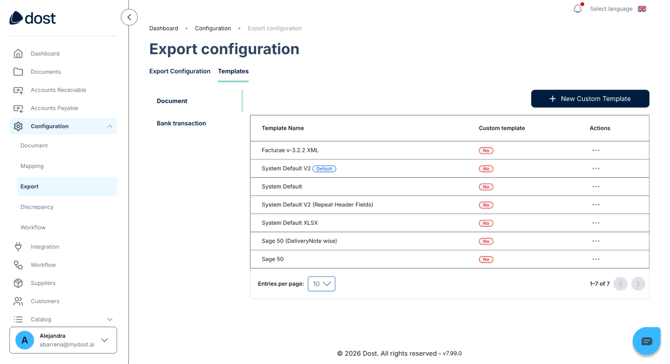The image size is (670, 364).
Task: Open notifications bell
Action: click(578, 9)
